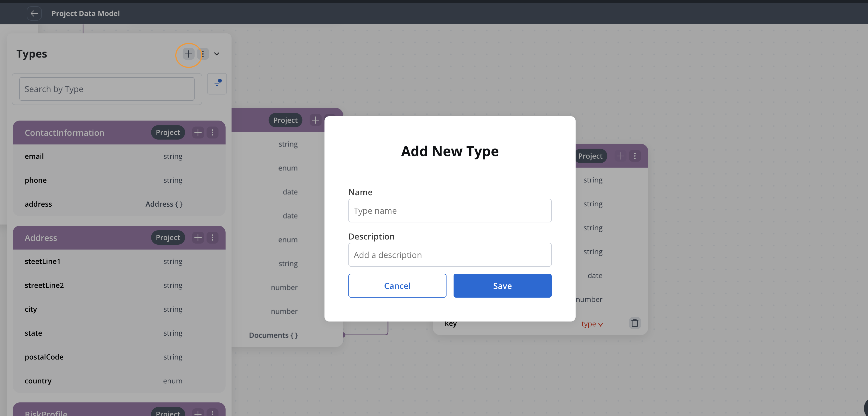This screenshot has height=416, width=868.
Task: Click Project badge on center canvas card
Action: point(285,120)
